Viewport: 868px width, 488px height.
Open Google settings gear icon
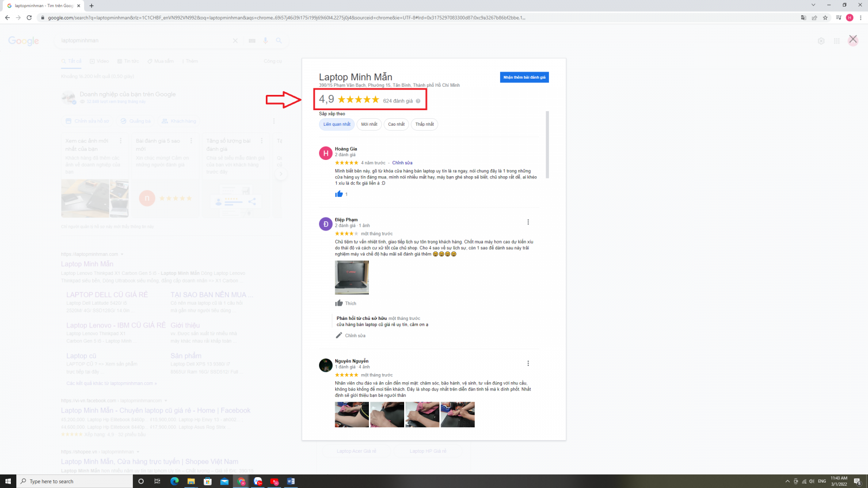coord(821,41)
